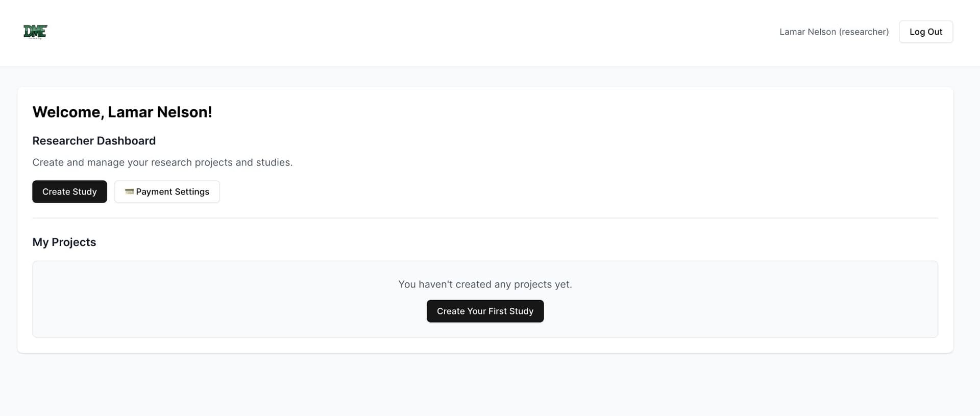Open Payment Settings
Viewport: 980px width, 416px height.
coord(167,191)
